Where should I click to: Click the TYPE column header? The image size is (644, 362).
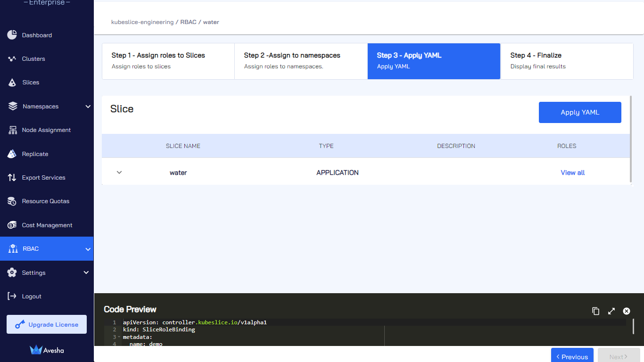(326, 146)
